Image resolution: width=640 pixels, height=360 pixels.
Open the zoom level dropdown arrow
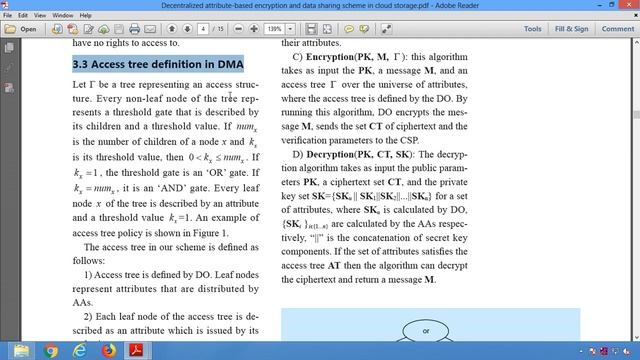coord(290,29)
